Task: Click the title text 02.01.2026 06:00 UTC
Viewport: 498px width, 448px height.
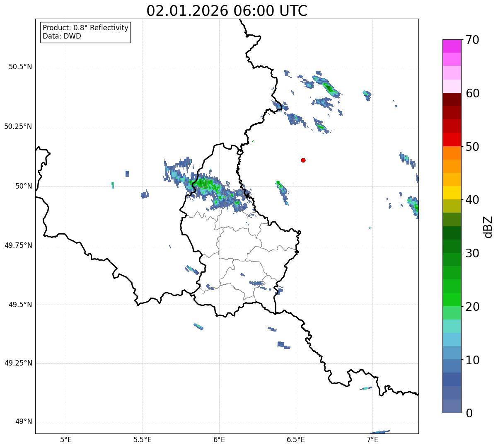Action: 227,11
